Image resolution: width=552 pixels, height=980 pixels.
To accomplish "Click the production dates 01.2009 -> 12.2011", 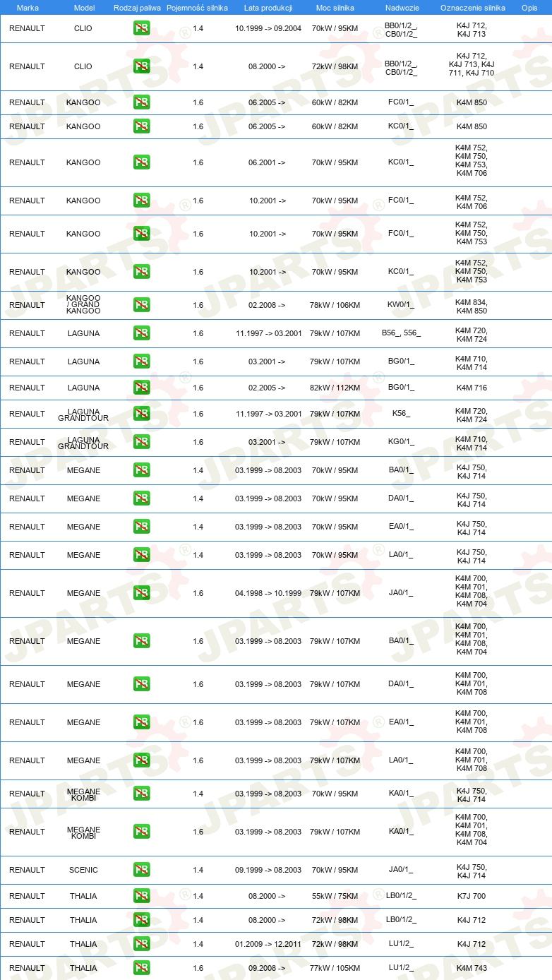I will pos(268,944).
